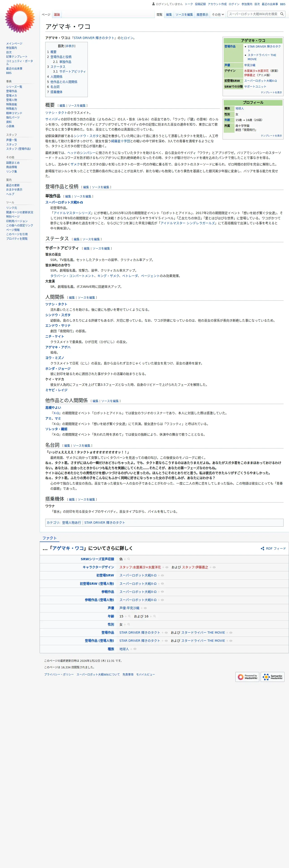Click the Powered by MediaWiki badge
The height and width of the screenshot is (868, 289).
tap(247, 677)
